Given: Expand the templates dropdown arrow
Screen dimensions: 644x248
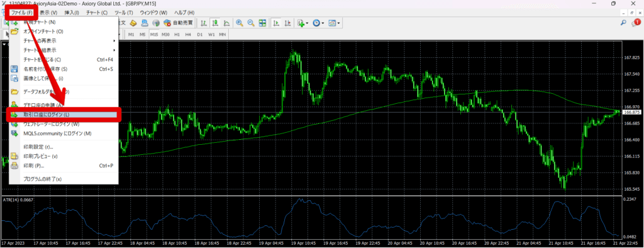Looking at the screenshot, I should (338, 23).
